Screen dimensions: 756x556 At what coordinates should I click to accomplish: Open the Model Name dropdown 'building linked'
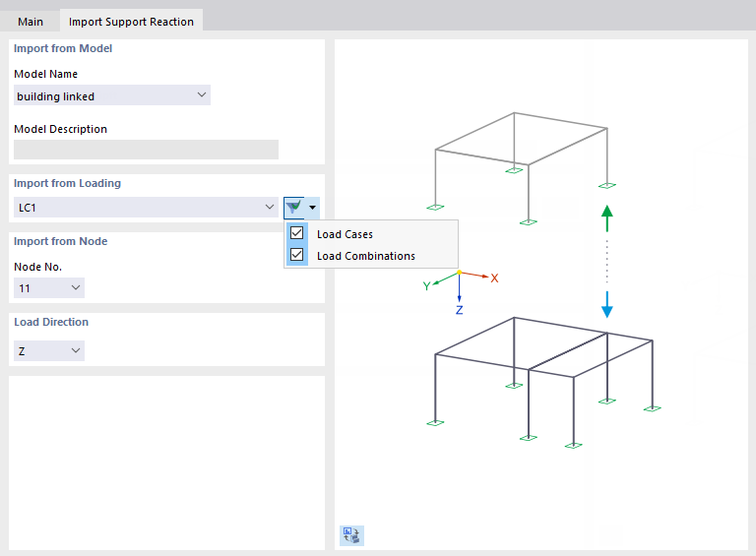click(112, 95)
